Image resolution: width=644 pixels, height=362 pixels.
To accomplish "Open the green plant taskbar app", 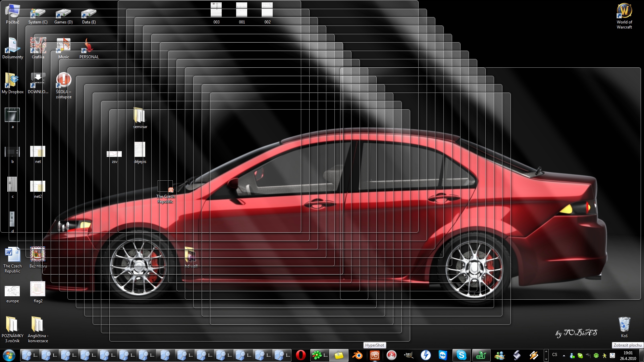I will (x=481, y=355).
